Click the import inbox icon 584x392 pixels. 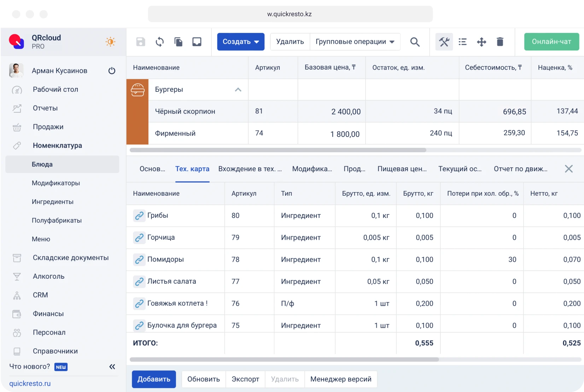(197, 42)
